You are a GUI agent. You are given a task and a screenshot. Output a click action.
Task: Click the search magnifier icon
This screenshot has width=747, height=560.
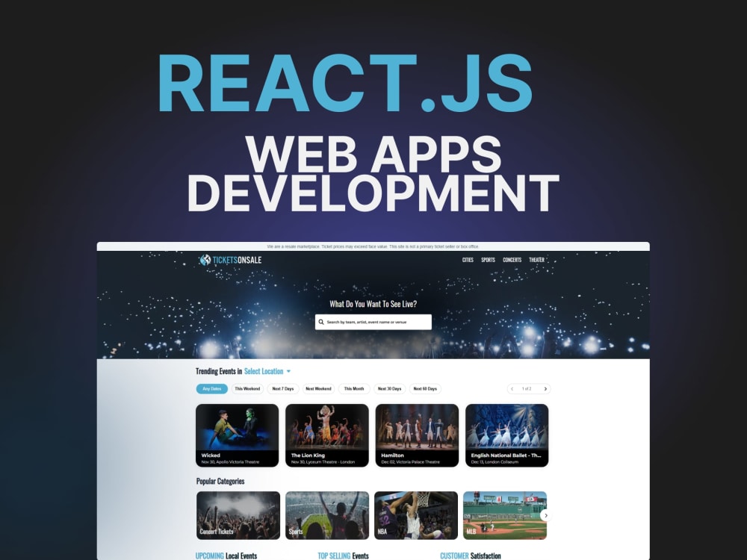[x=320, y=322]
